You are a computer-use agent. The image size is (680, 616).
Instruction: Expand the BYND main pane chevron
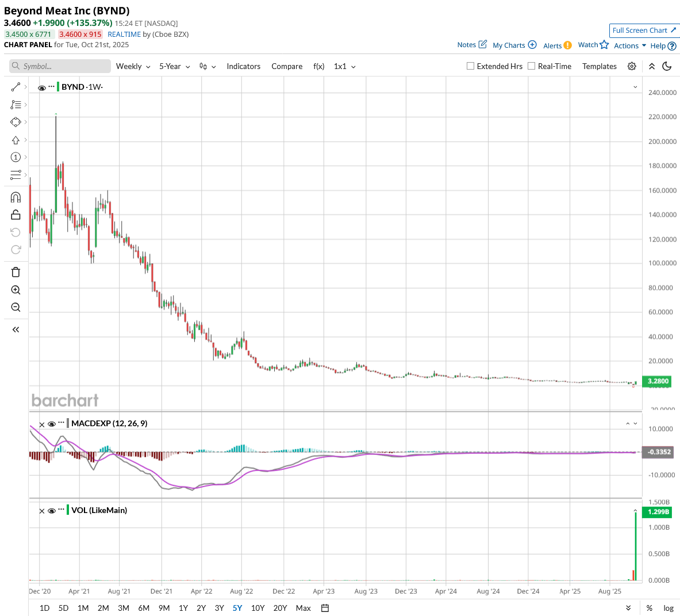click(x=635, y=87)
